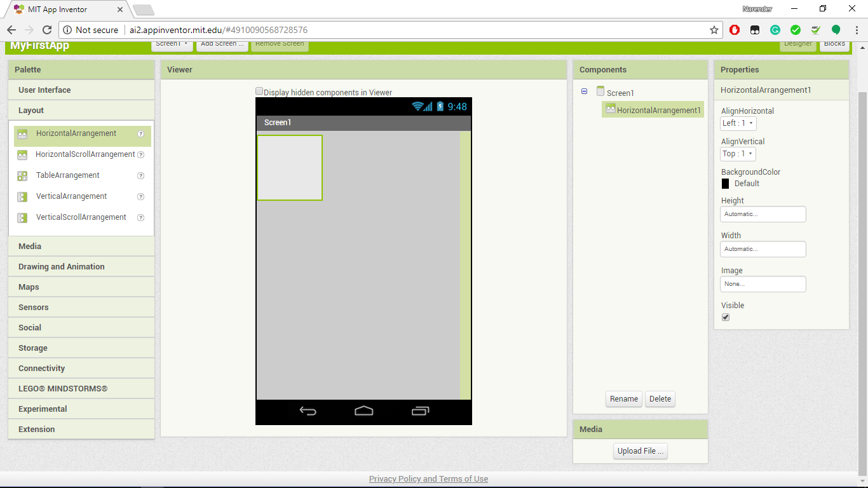Image resolution: width=868 pixels, height=488 pixels.
Task: Click the phone home icon in Viewer
Action: pos(364,411)
